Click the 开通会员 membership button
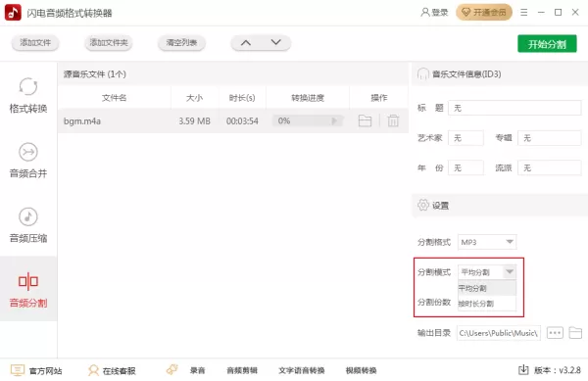The height and width of the screenshot is (381, 588). pyautogui.click(x=484, y=13)
